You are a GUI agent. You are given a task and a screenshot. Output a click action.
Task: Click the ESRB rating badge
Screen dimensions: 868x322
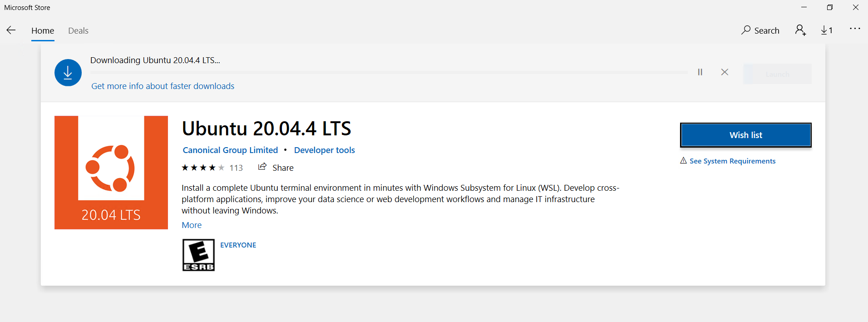tap(198, 255)
